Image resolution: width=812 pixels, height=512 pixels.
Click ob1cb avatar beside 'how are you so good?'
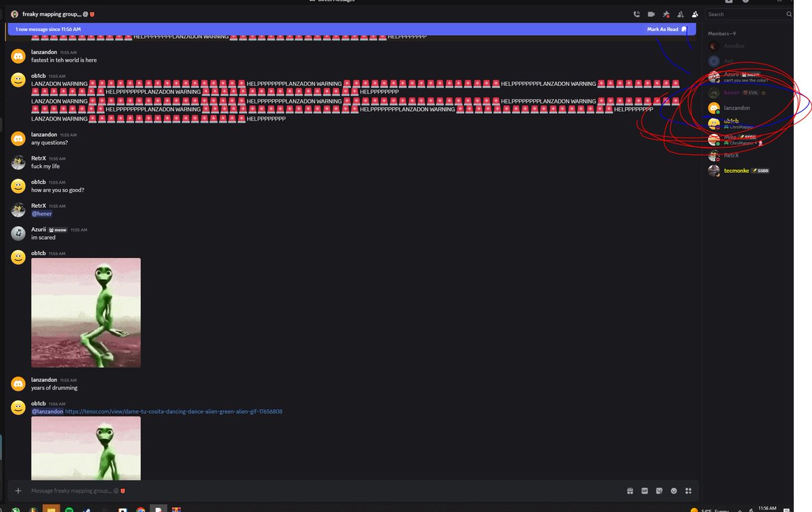[18, 186]
